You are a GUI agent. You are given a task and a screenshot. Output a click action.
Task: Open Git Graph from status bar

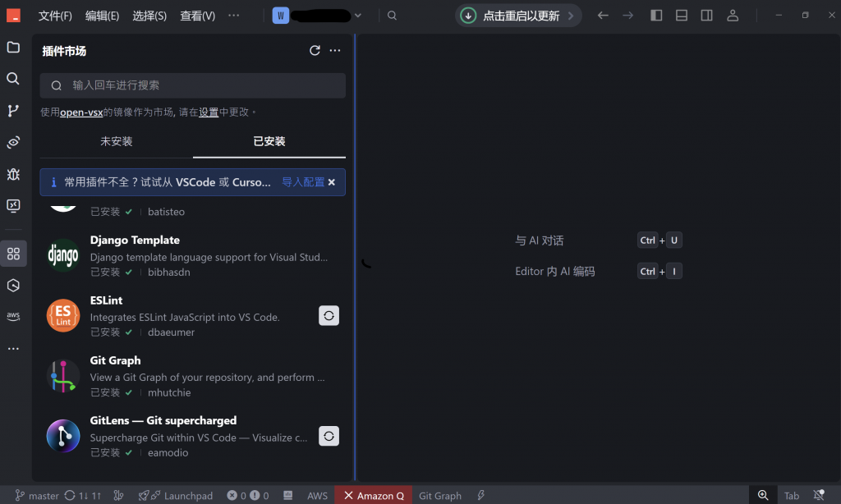click(440, 496)
